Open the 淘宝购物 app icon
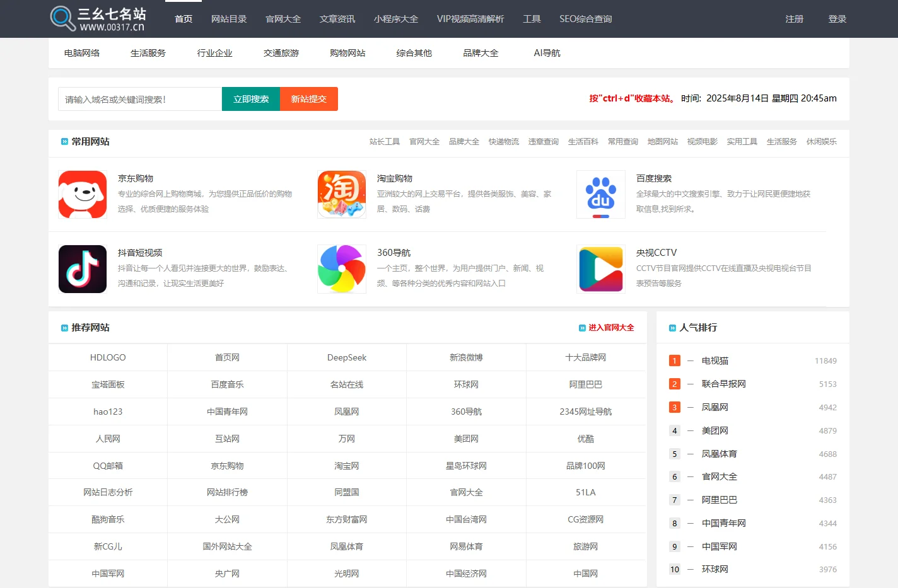898x588 pixels. click(342, 195)
